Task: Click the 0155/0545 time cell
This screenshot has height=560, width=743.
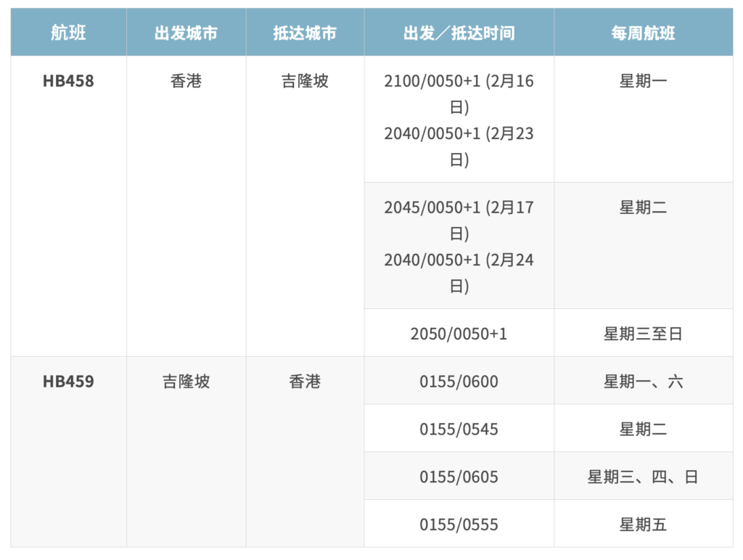Action: pos(459,429)
